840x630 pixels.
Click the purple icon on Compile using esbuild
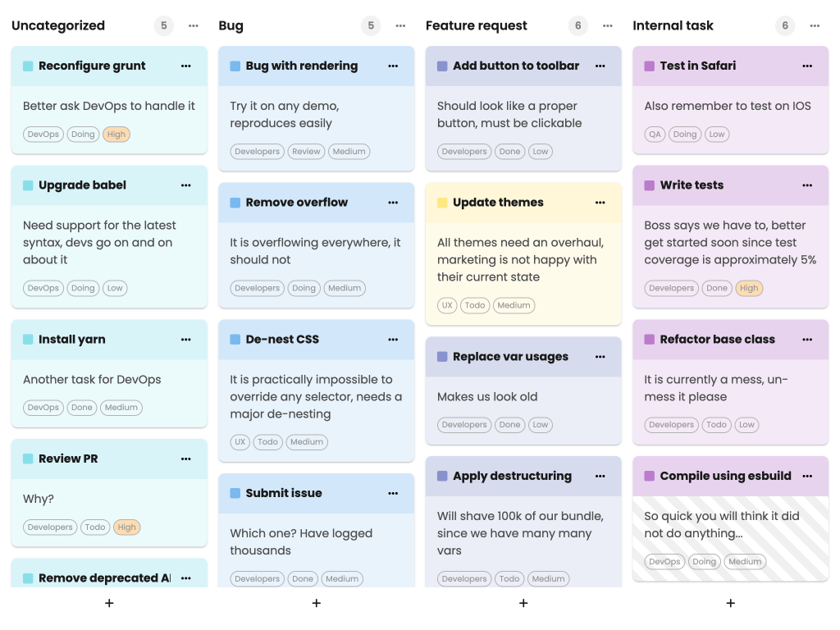click(x=647, y=476)
